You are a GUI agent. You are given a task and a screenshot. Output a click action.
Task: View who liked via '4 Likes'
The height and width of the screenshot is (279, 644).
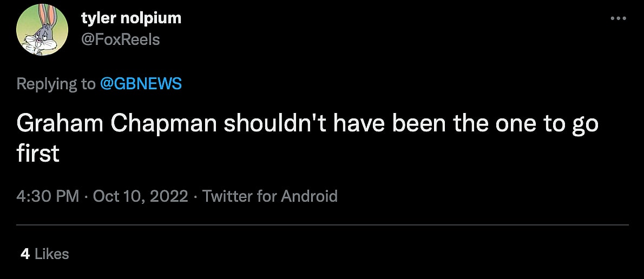point(44,254)
